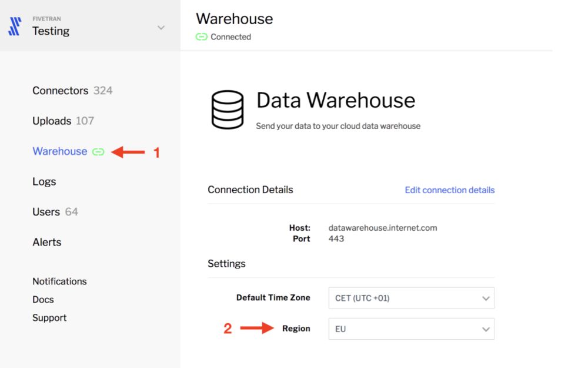Go to the Uploads section
The height and width of the screenshot is (368, 588).
click(52, 121)
